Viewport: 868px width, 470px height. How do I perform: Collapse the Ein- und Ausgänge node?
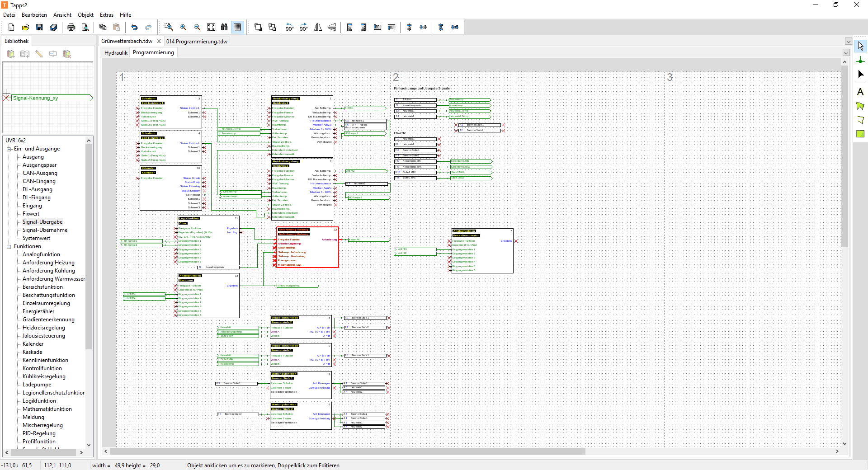point(9,149)
